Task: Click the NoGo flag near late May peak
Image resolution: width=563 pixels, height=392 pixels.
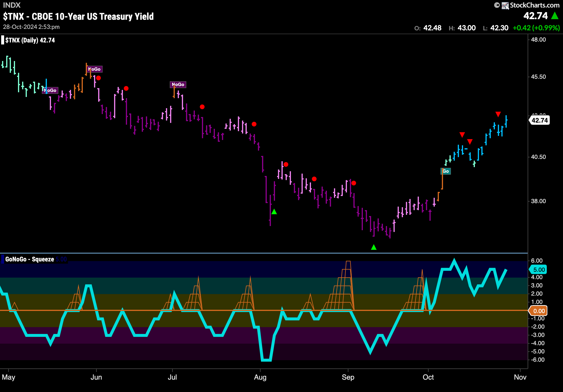Action: click(95, 69)
